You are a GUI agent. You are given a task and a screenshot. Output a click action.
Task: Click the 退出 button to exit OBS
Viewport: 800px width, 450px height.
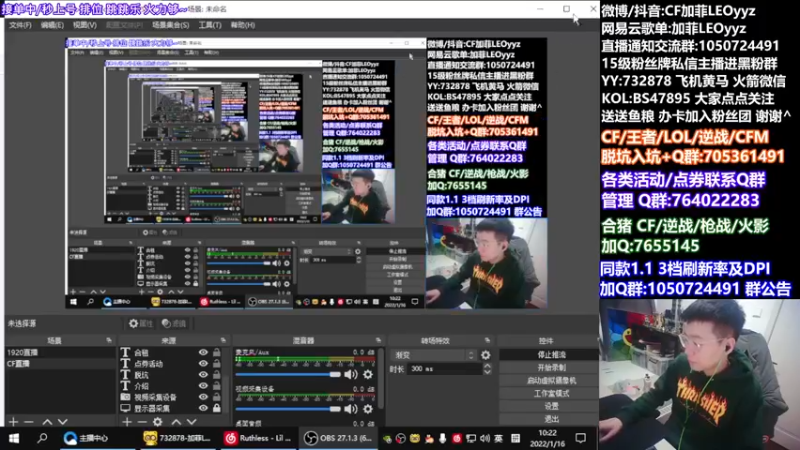tap(551, 419)
